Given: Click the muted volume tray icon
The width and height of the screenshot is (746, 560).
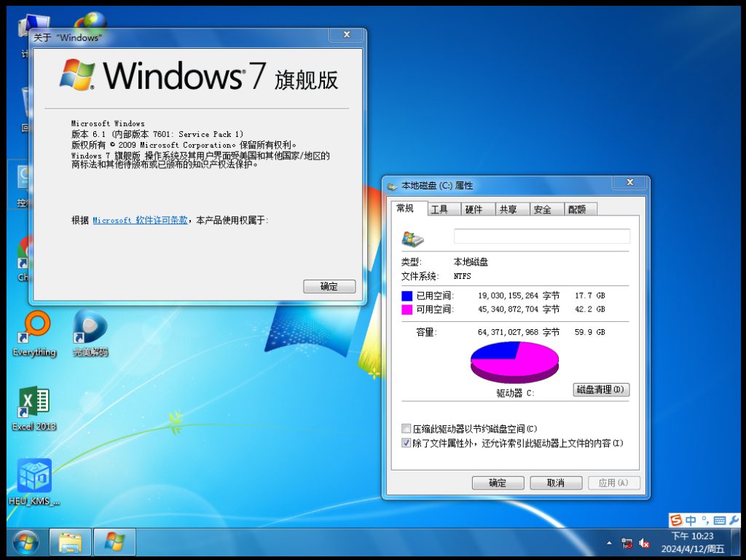Looking at the screenshot, I should click(x=644, y=543).
